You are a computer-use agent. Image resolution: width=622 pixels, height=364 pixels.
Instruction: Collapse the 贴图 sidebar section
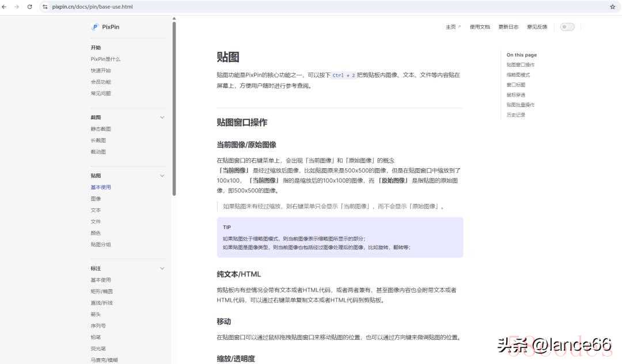tap(162, 176)
